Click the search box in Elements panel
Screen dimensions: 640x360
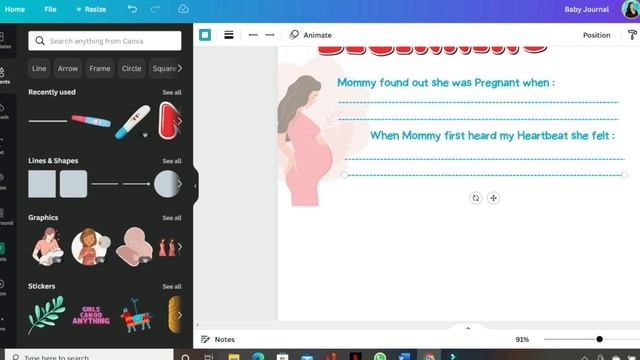[105, 41]
